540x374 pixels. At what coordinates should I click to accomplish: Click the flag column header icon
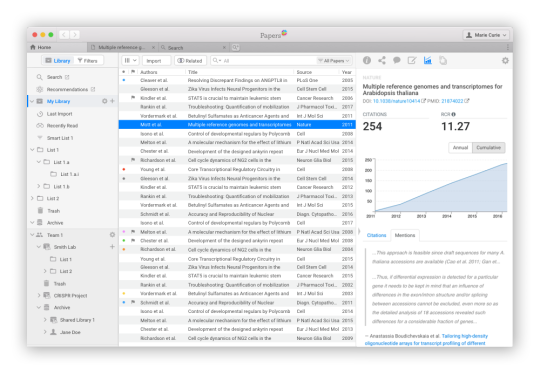pyautogui.click(x=133, y=72)
